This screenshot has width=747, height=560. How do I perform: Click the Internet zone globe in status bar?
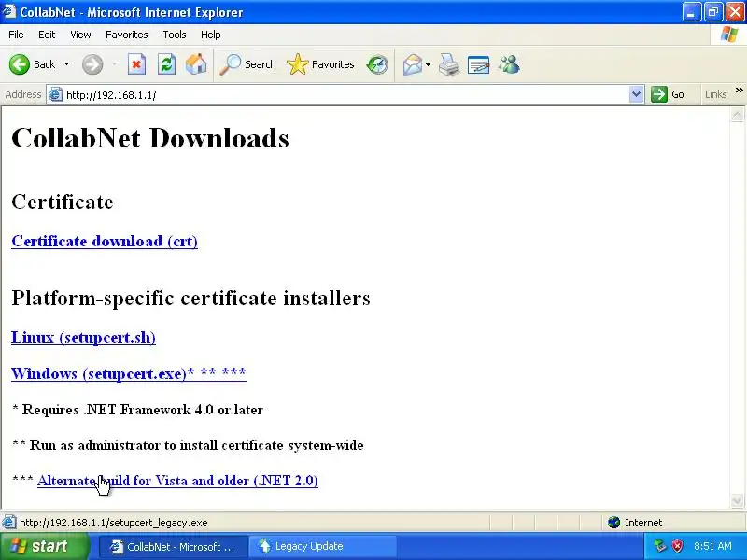pos(613,523)
